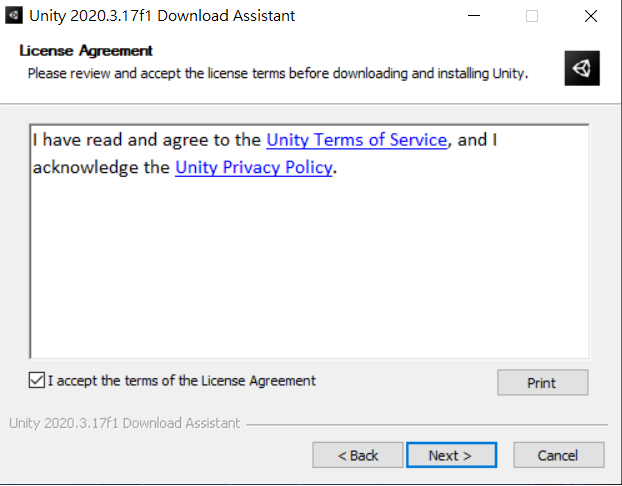Click the 'Unity 2020.3.17f1 Download Assistant' window title
The width and height of the screenshot is (622, 486).
point(162,16)
